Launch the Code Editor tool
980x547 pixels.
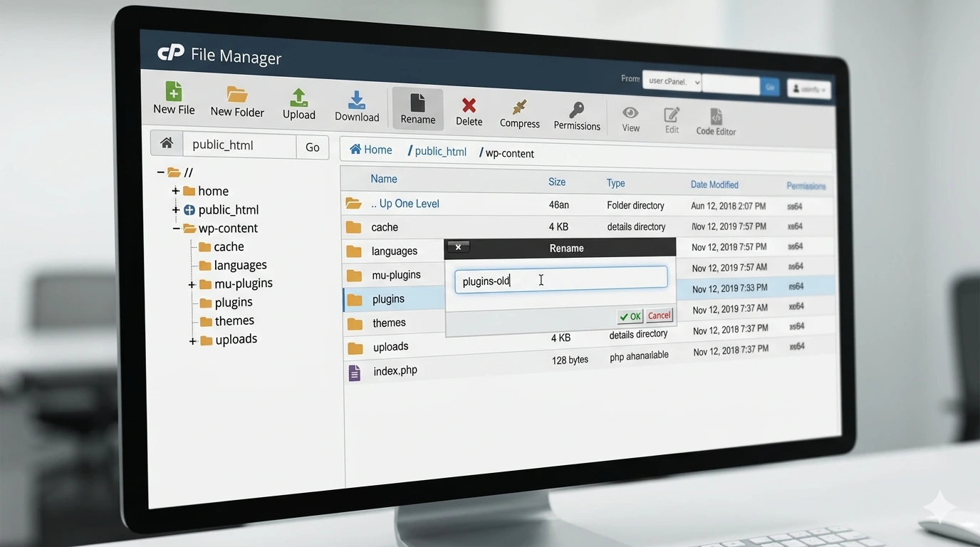(716, 116)
